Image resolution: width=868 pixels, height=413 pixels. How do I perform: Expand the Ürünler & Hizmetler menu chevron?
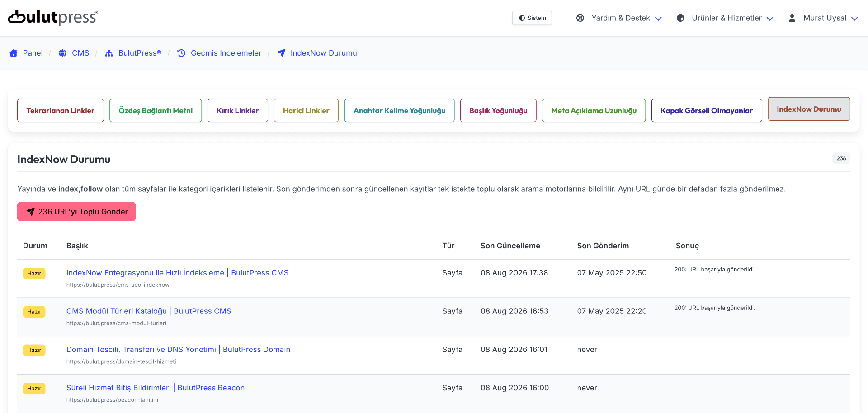tap(770, 19)
